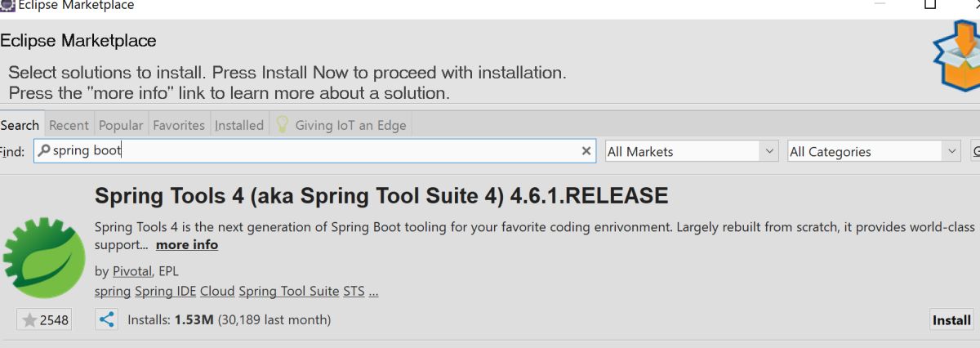Clear the search text with the X icon
980x348 pixels.
pos(586,151)
